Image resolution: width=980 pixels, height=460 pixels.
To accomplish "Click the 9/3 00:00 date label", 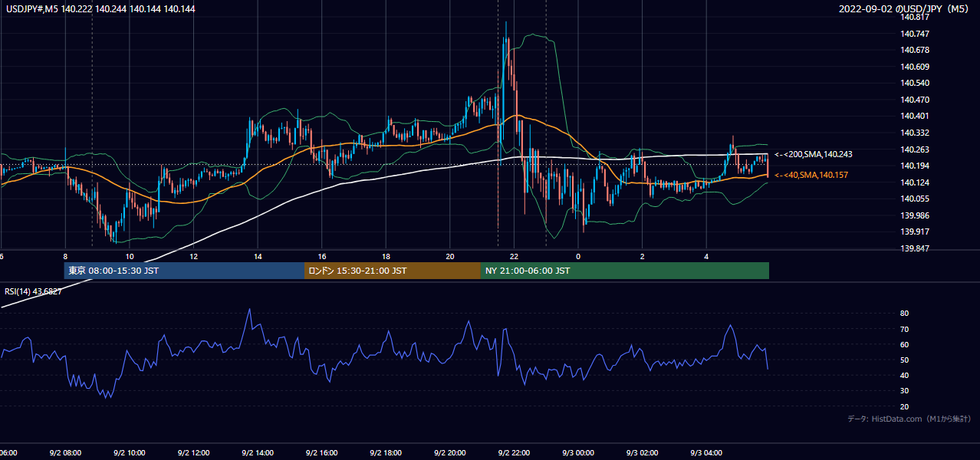I will pyautogui.click(x=578, y=453).
